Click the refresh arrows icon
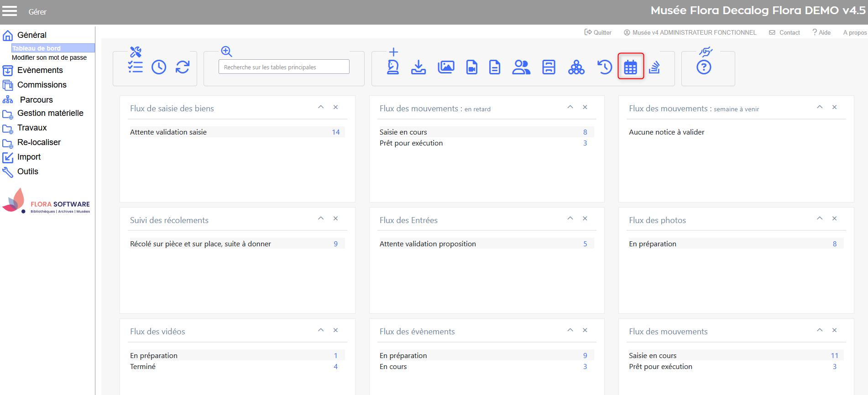The height and width of the screenshot is (395, 868). click(183, 67)
